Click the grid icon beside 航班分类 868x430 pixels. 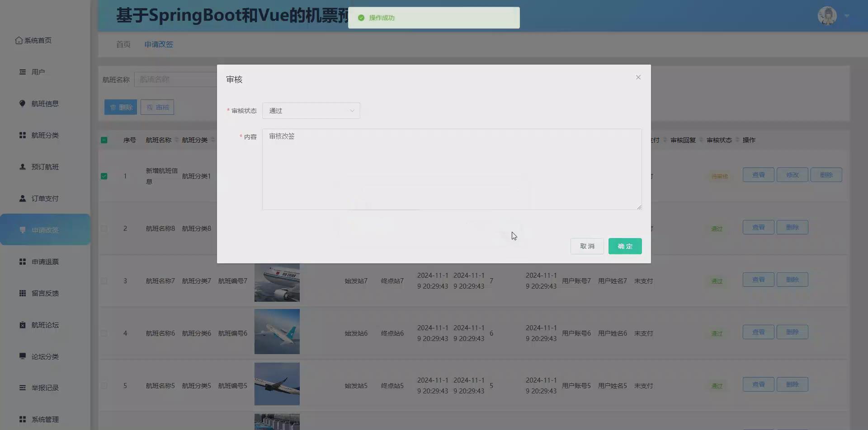pyautogui.click(x=22, y=135)
